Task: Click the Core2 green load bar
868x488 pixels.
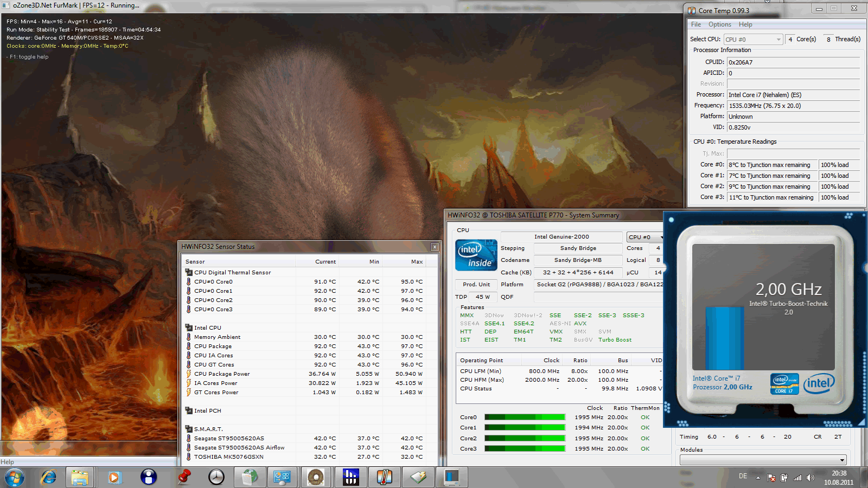Action: click(525, 438)
